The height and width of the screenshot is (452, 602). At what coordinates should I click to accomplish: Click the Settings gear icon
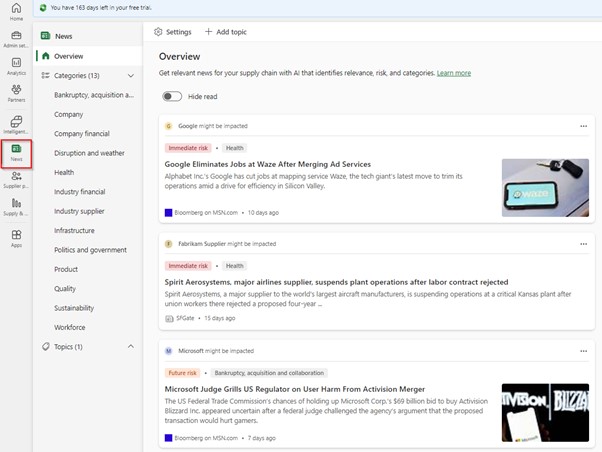pyautogui.click(x=158, y=32)
